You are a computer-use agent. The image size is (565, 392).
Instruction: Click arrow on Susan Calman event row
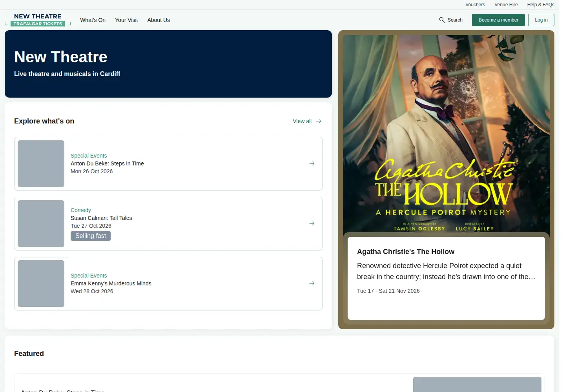(x=312, y=223)
